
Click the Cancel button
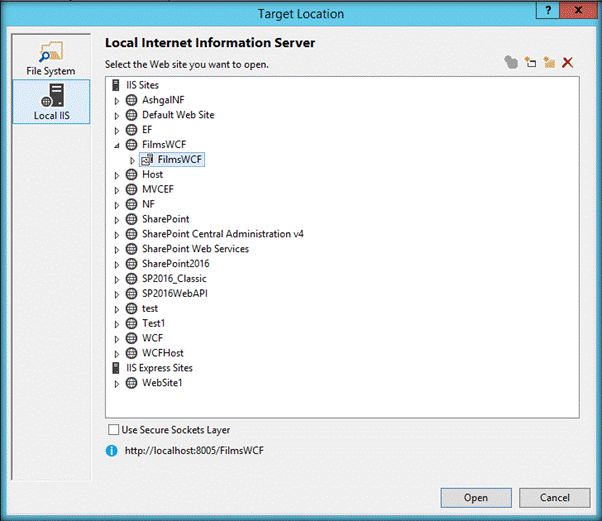pos(554,498)
